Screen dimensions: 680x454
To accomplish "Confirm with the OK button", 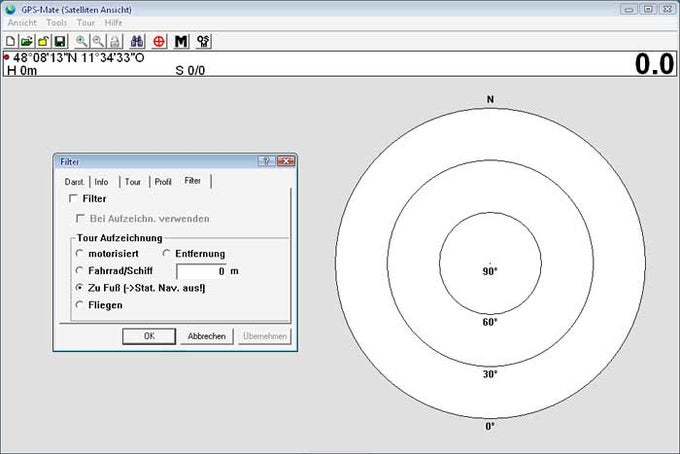I will (149, 336).
